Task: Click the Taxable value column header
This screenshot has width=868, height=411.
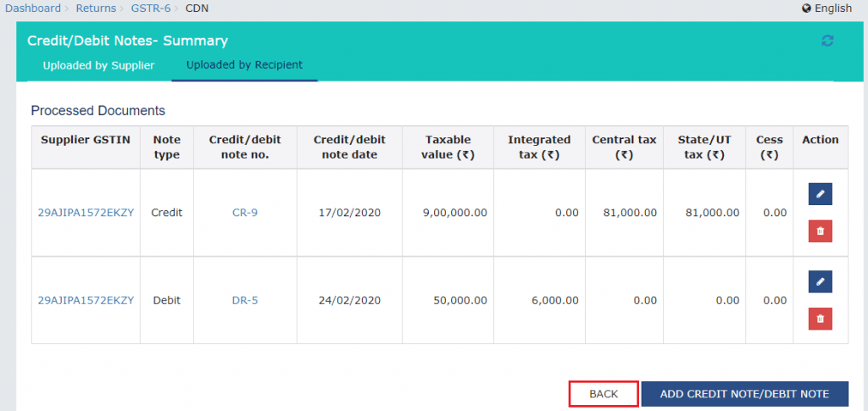Action: coord(448,147)
